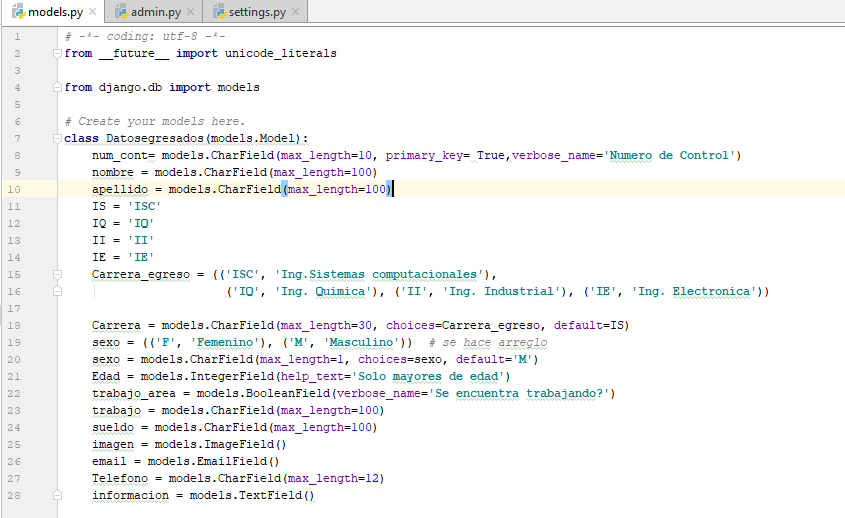The image size is (845, 518).
Task: Click the 'Ing. Industrial' string
Action: pyautogui.click(x=501, y=292)
